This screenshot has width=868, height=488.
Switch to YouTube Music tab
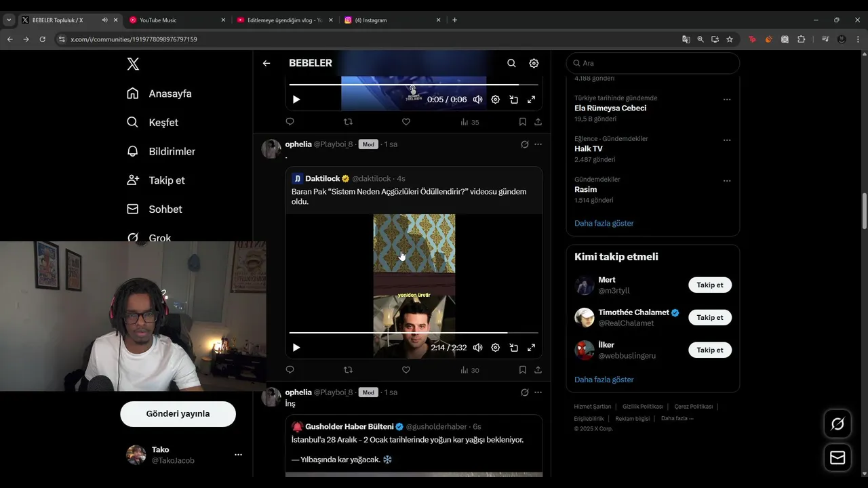[178, 20]
